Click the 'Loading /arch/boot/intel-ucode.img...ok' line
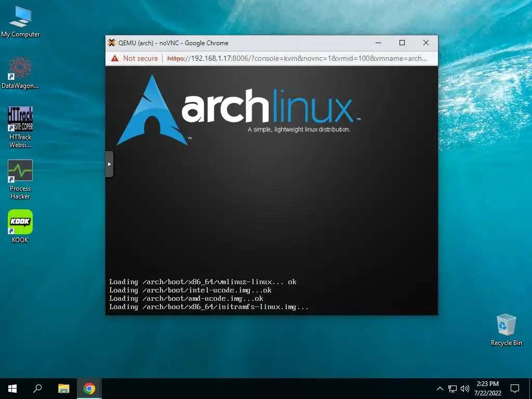532x399 pixels. click(190, 290)
